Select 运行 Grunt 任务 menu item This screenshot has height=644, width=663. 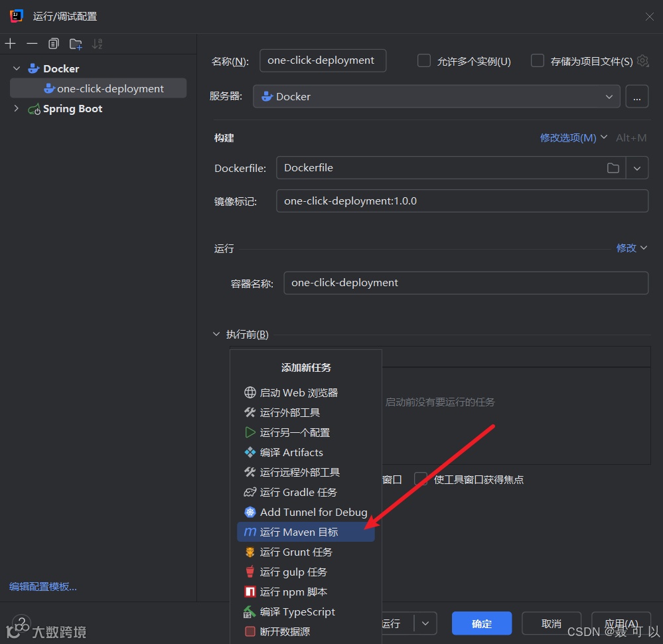coord(306,552)
